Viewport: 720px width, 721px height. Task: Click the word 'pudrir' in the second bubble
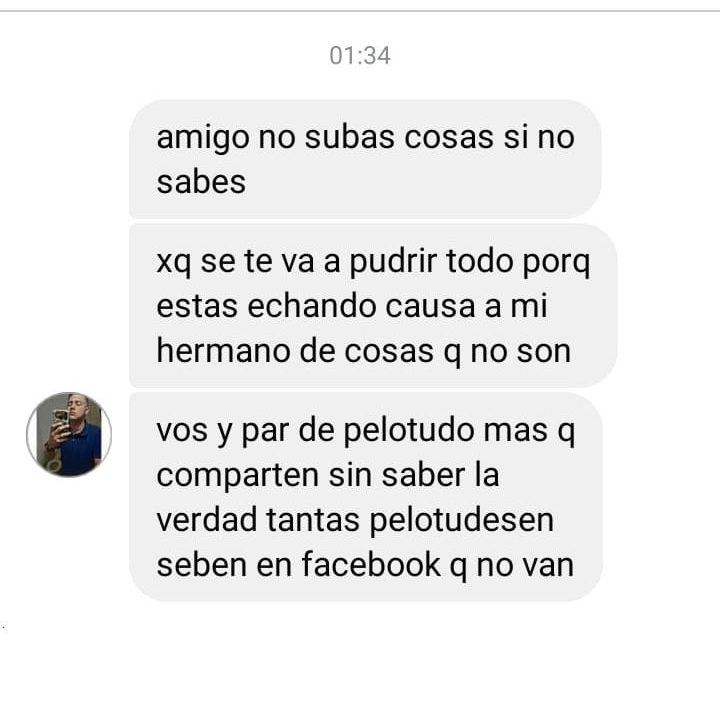393,262
